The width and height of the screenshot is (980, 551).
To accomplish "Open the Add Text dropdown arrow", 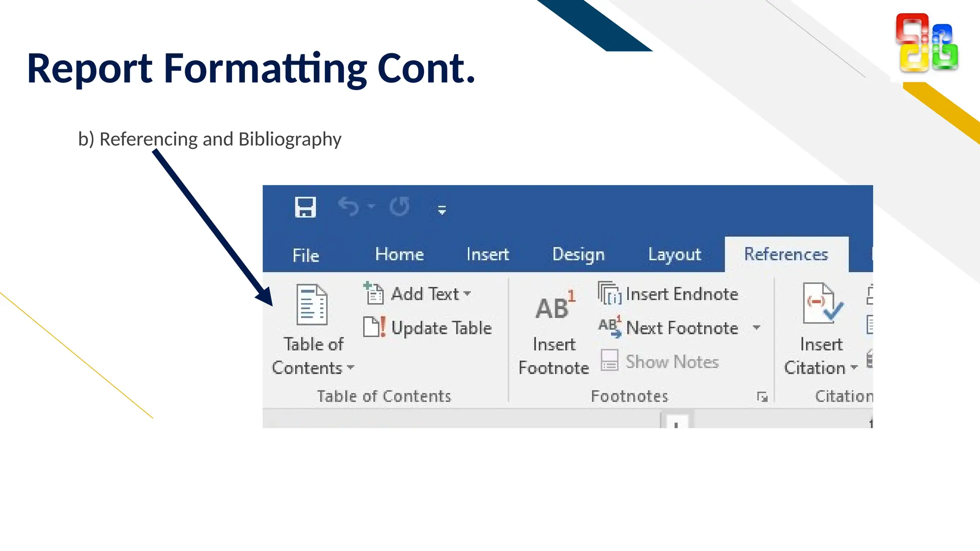I will point(467,294).
